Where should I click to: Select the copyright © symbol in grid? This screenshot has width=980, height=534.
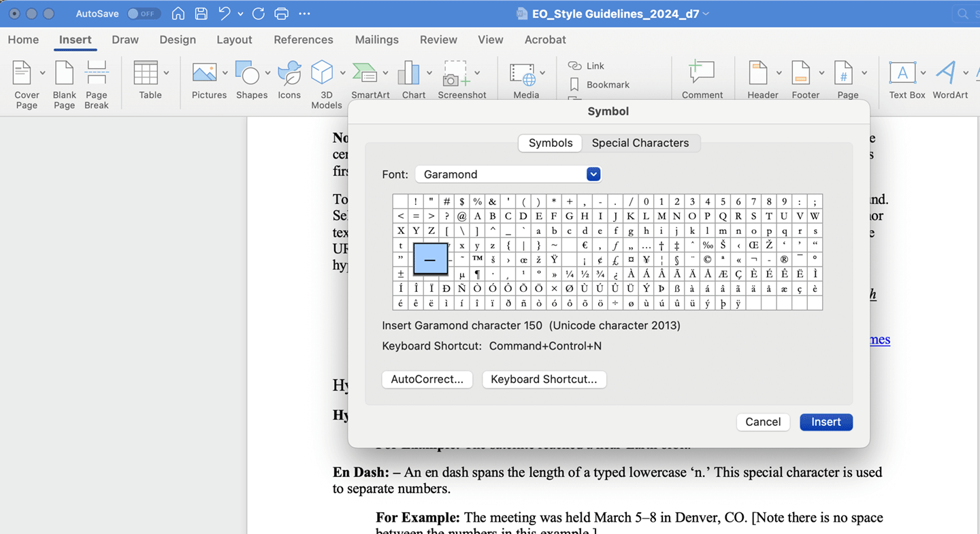tap(708, 259)
